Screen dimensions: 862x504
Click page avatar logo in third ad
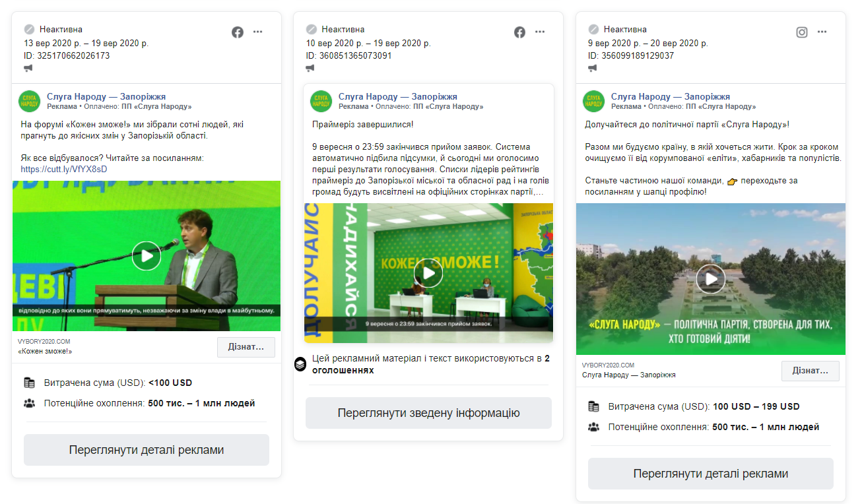pyautogui.click(x=593, y=101)
